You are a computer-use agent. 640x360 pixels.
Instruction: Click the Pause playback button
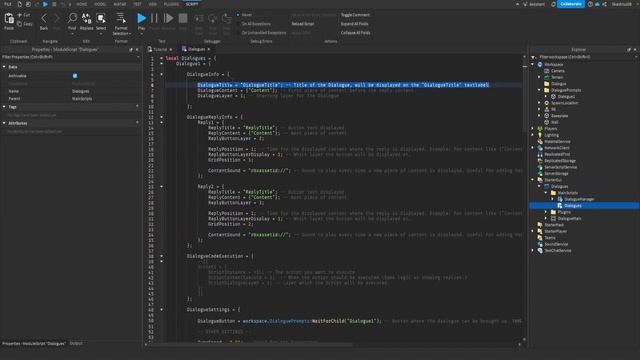point(154,18)
